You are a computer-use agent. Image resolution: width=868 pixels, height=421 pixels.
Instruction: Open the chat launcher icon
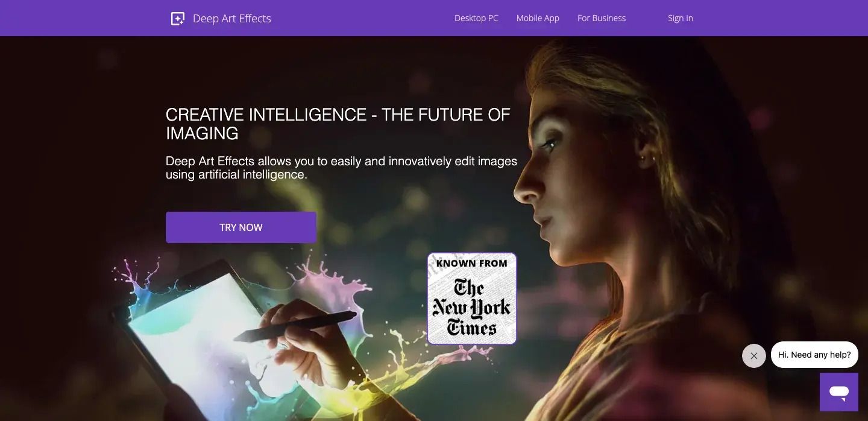point(838,392)
